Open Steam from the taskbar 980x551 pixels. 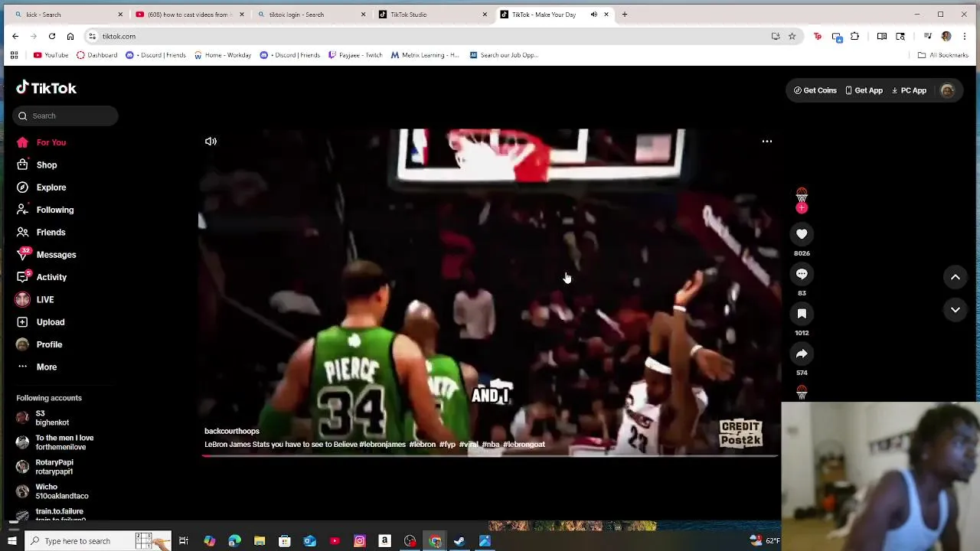coord(459,541)
